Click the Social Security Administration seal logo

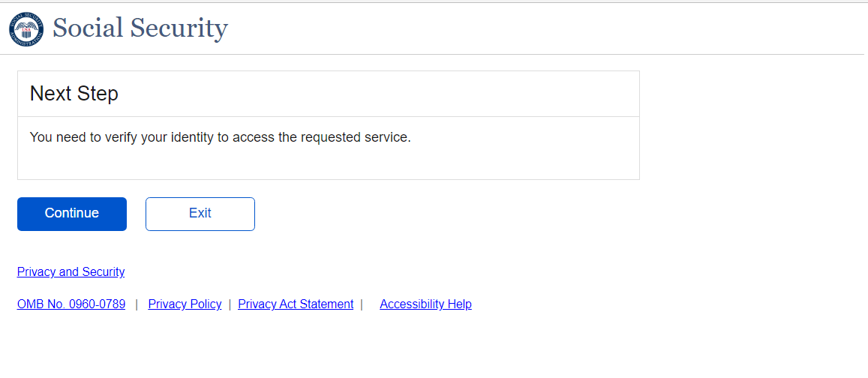click(x=26, y=29)
